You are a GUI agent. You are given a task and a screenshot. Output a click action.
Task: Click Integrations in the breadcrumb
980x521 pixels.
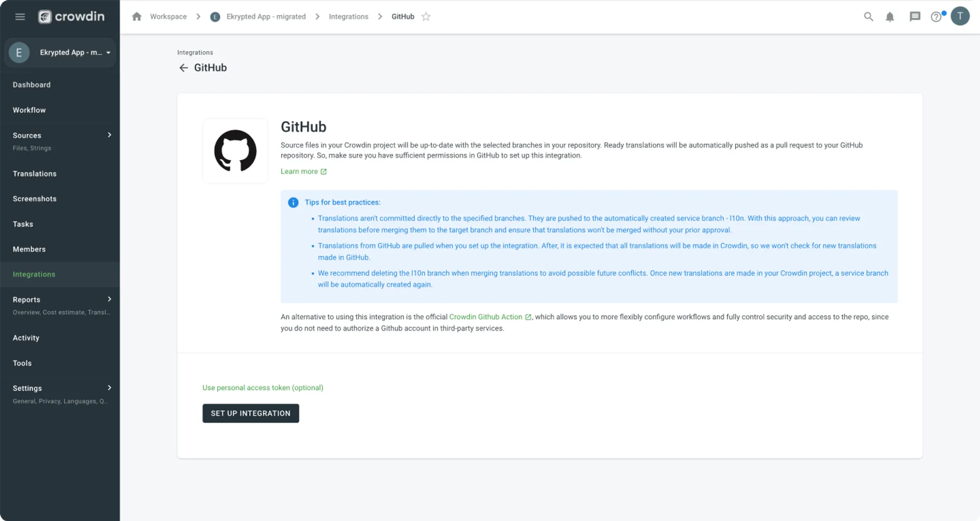tap(349, 17)
